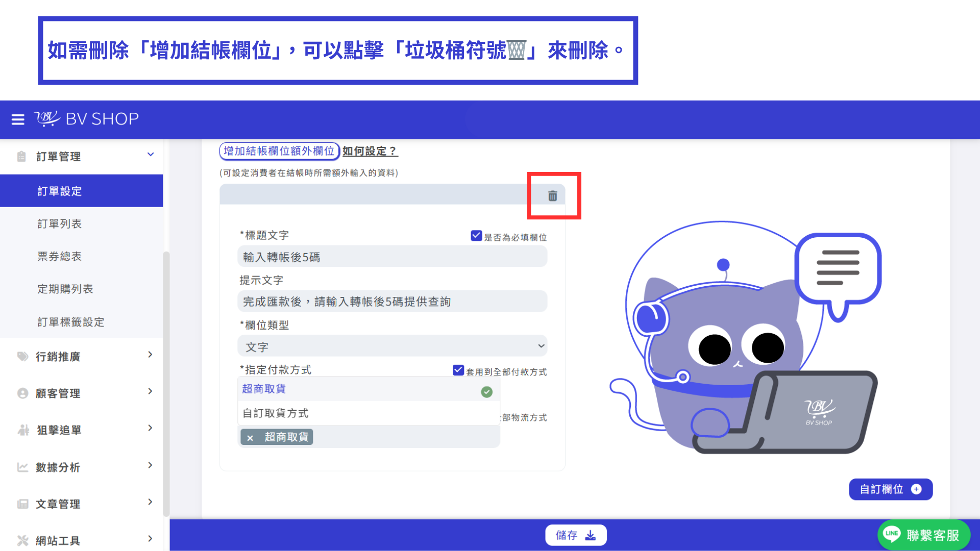Screen dimensions: 980x551
Task: Open 定期購列表 in the sidebar
Action: tap(82, 289)
